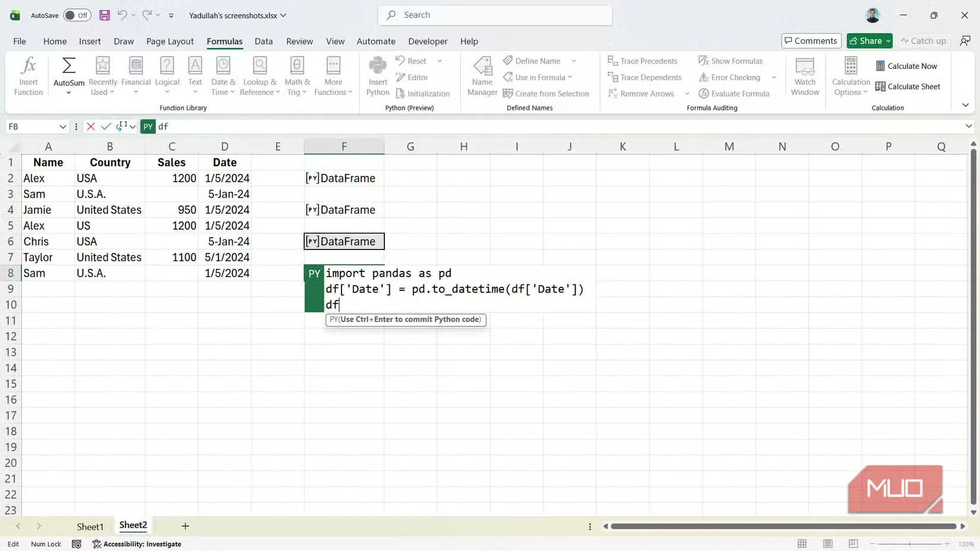Click Evaluate Formula
This screenshot has height=551, width=980.
pos(734,93)
